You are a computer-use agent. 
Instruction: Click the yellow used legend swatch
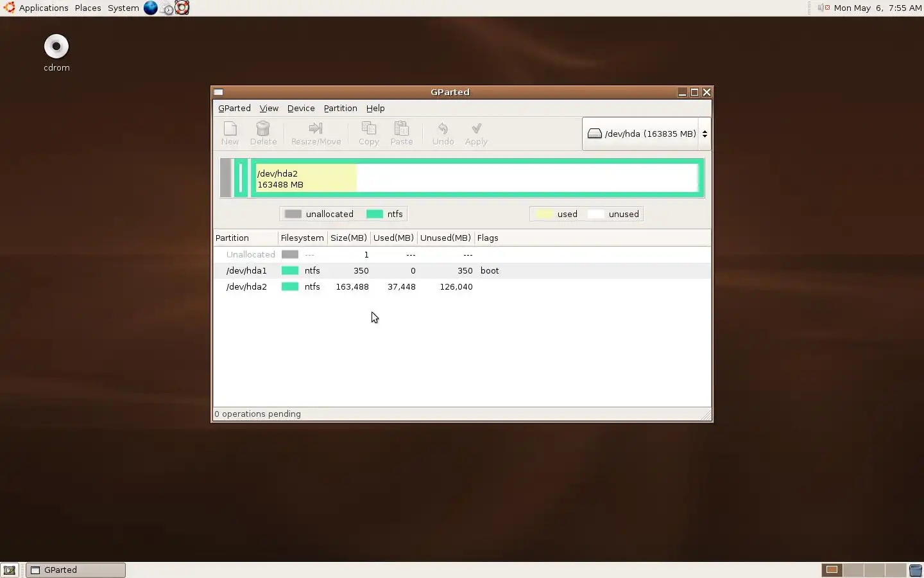(544, 214)
